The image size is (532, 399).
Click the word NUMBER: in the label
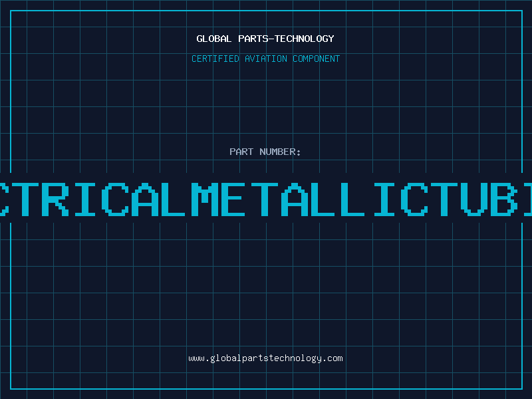pos(280,152)
